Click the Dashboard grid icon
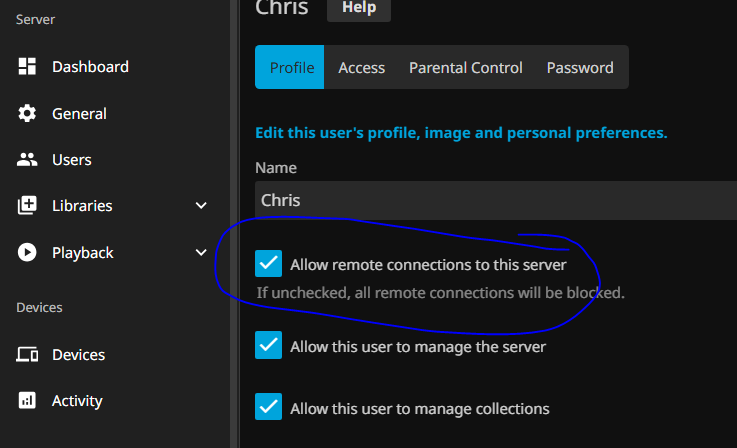This screenshot has height=448, width=737. click(28, 67)
